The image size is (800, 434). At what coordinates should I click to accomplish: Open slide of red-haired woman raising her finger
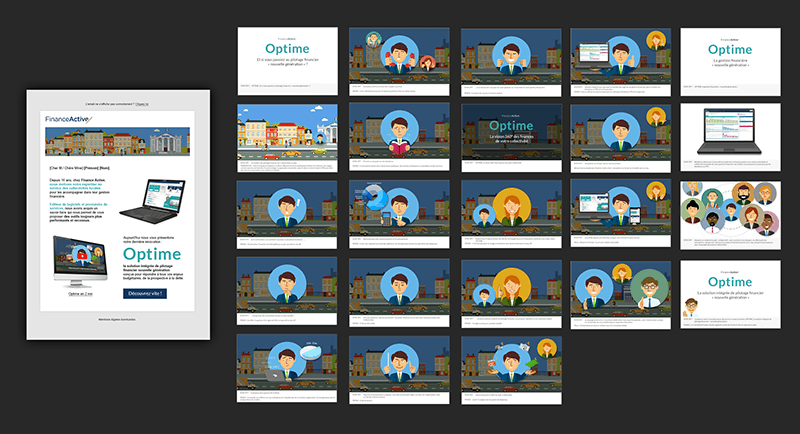511,294
